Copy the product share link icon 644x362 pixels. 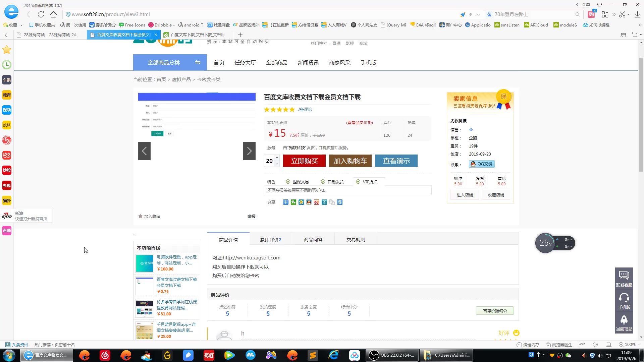(x=332, y=202)
